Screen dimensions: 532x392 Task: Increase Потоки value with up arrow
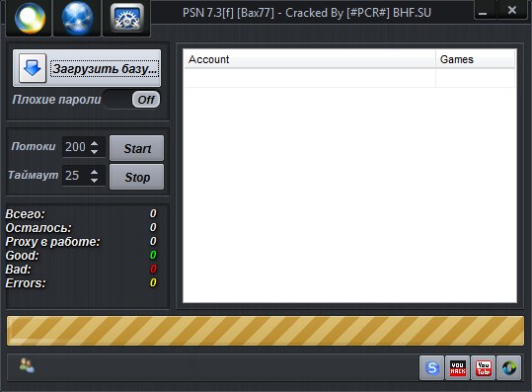[95, 143]
